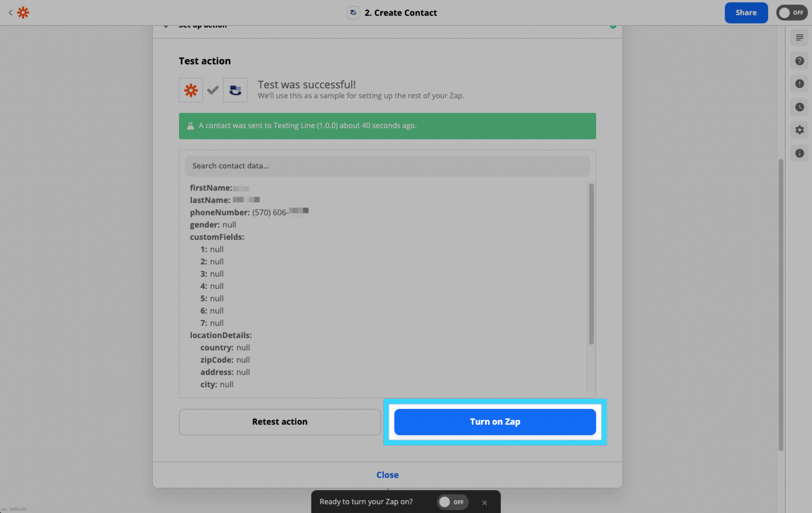Click the Share button
Image resolution: width=812 pixels, height=513 pixels.
click(746, 12)
